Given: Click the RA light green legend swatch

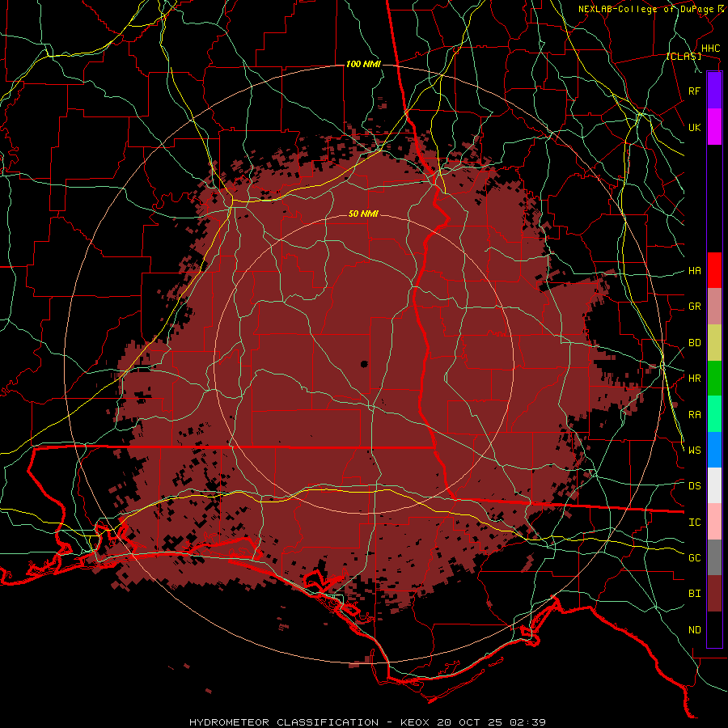Looking at the screenshot, I should [714, 414].
